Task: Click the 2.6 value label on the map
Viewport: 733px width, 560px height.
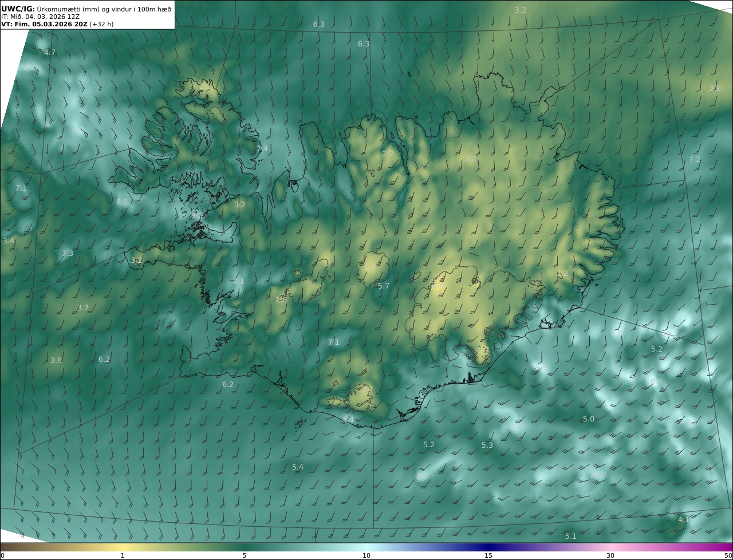Action: point(281,300)
